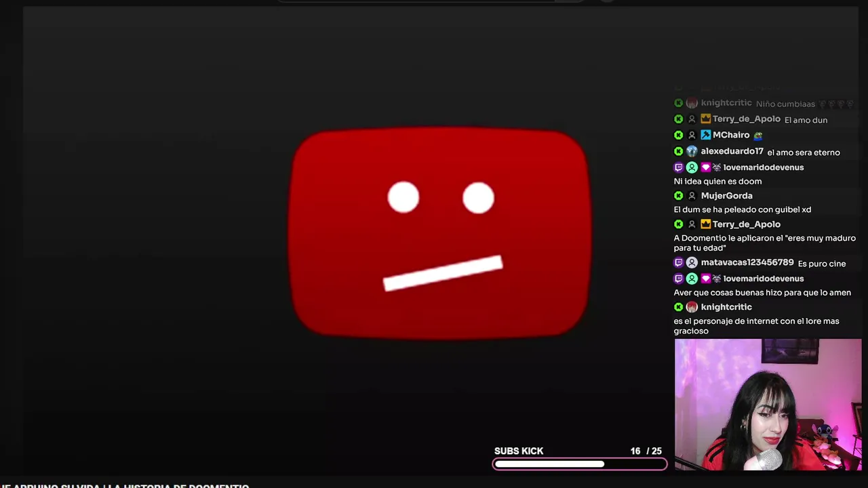Click the "16 / 25" subs counter
The height and width of the screenshot is (488, 868).
coord(646,451)
